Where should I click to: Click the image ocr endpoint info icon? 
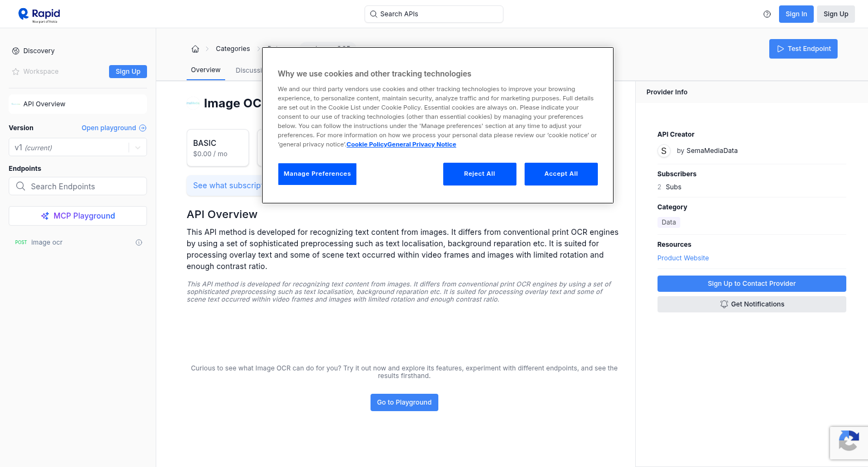[139, 242]
